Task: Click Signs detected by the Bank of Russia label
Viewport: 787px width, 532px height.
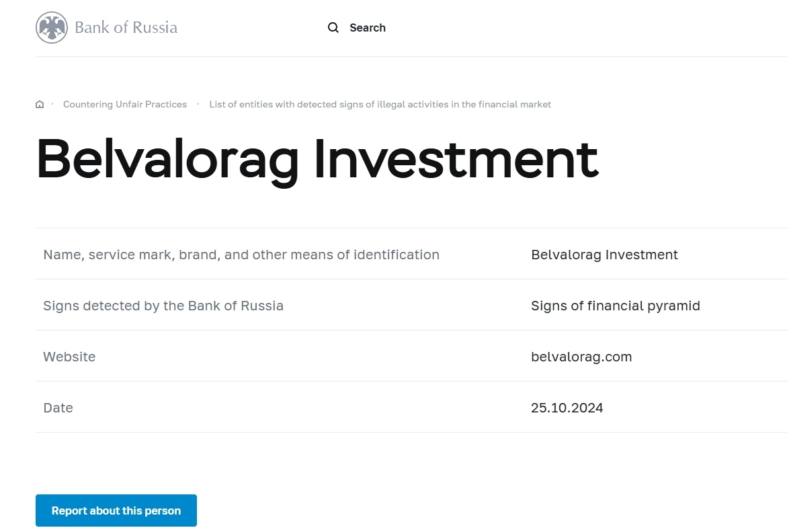Action: click(163, 306)
